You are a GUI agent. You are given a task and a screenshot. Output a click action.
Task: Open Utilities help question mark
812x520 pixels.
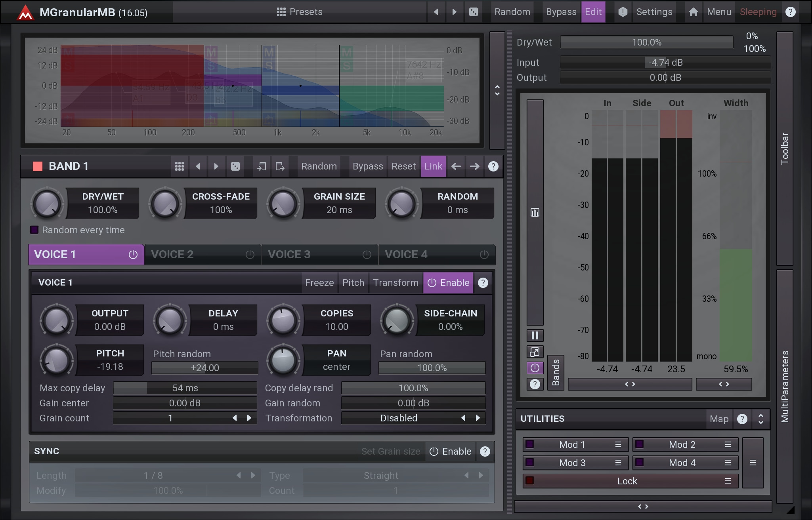tap(742, 419)
